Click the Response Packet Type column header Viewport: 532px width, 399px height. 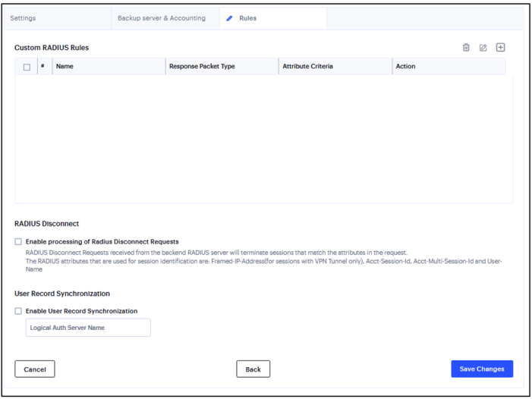click(x=202, y=67)
